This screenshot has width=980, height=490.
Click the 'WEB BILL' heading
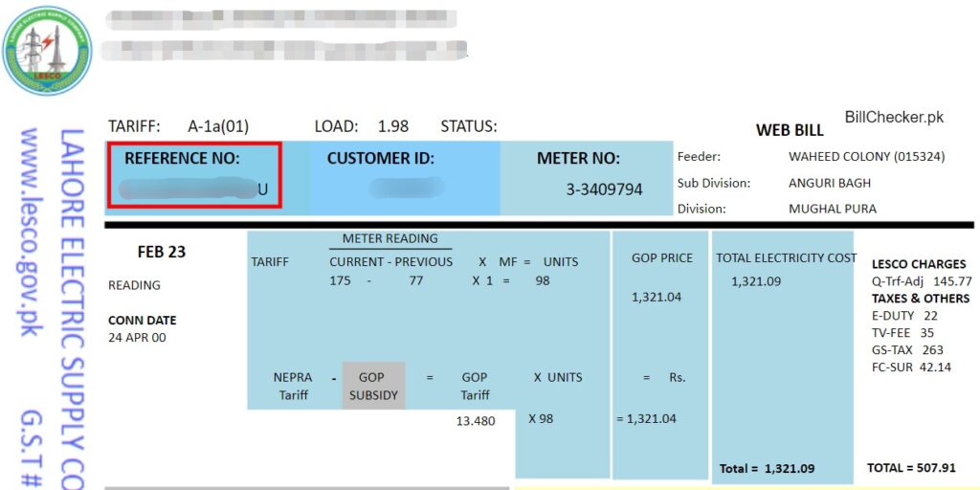pyautogui.click(x=790, y=130)
